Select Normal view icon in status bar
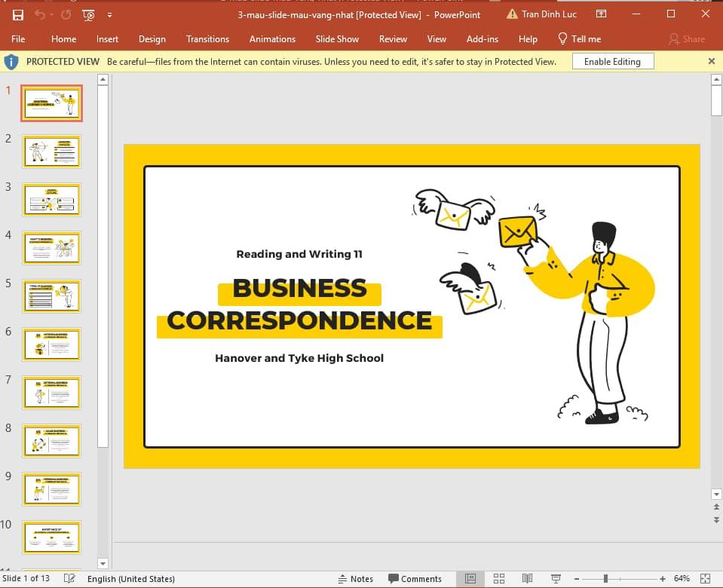This screenshot has height=588, width=723. 470,578
